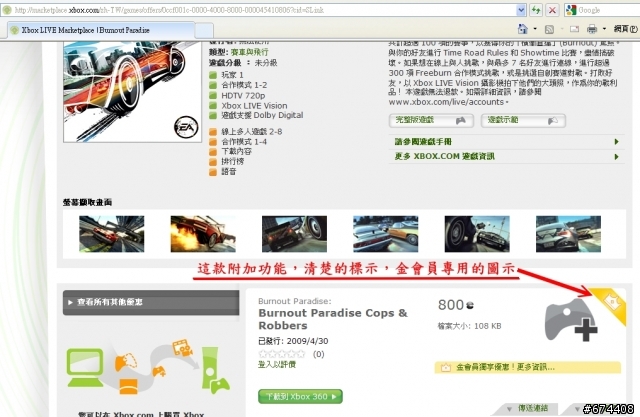Viewport: 640px width, 417px height.
Task: Click the RSS feeds toolbar icon
Action: click(549, 29)
